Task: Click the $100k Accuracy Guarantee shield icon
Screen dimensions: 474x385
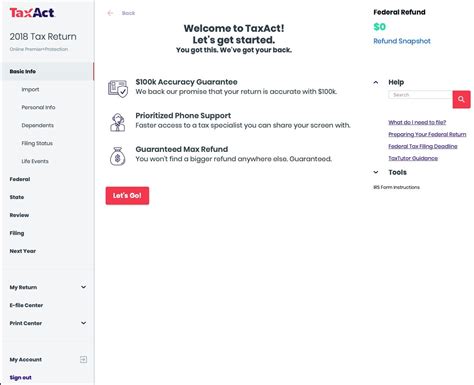Action: pos(118,88)
